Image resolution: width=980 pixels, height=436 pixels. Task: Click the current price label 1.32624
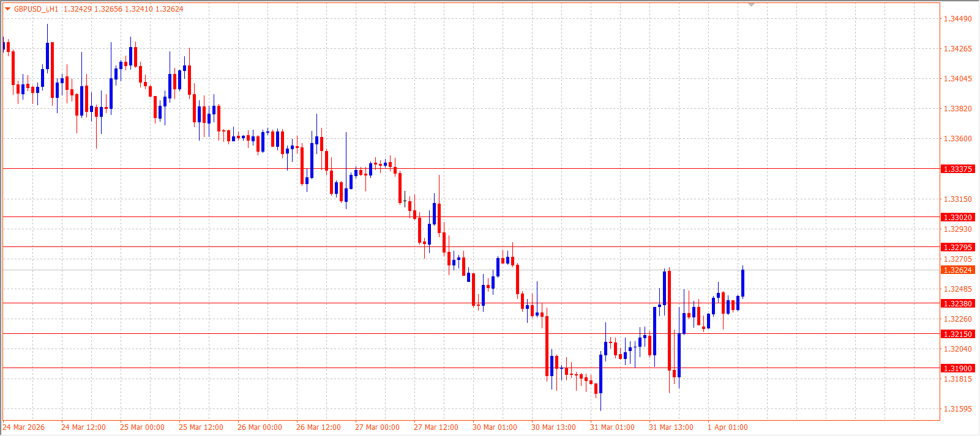[x=957, y=270]
